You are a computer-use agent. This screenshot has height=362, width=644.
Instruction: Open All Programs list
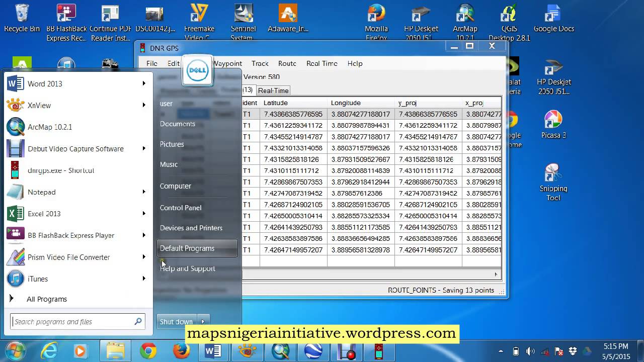point(47,299)
